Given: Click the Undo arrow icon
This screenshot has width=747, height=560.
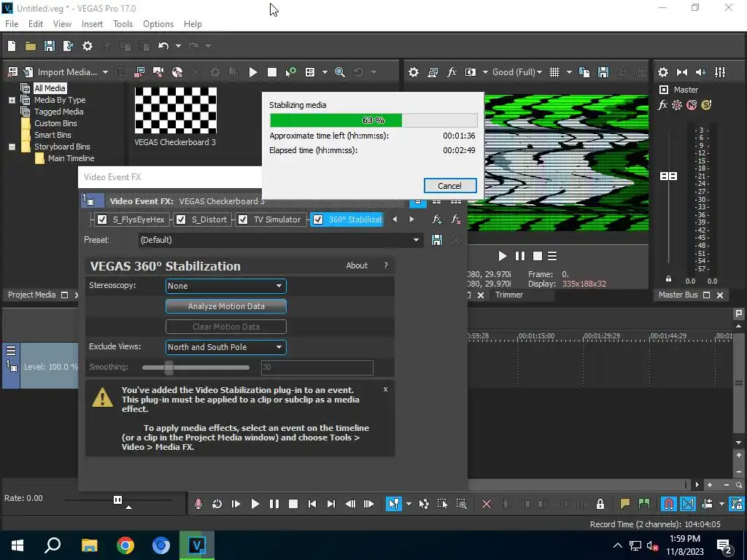Looking at the screenshot, I should click(x=163, y=46).
